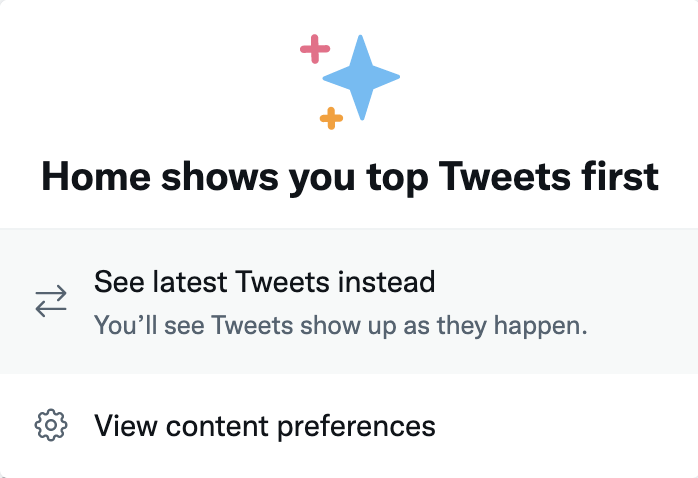Click the "Home shows you top Tweets first" heading
The image size is (698, 478).
click(349, 177)
